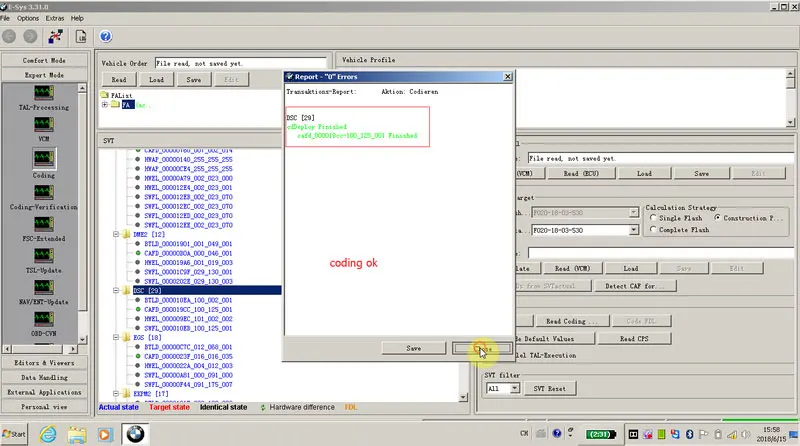
Task: Switch to Expert Mode tab
Action: click(44, 75)
